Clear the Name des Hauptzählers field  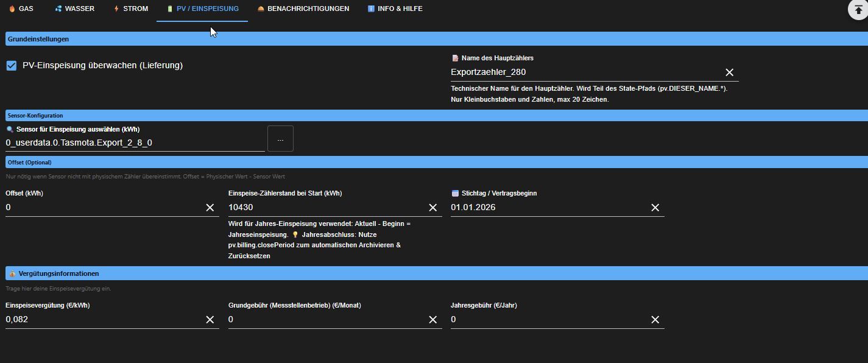[x=729, y=72]
